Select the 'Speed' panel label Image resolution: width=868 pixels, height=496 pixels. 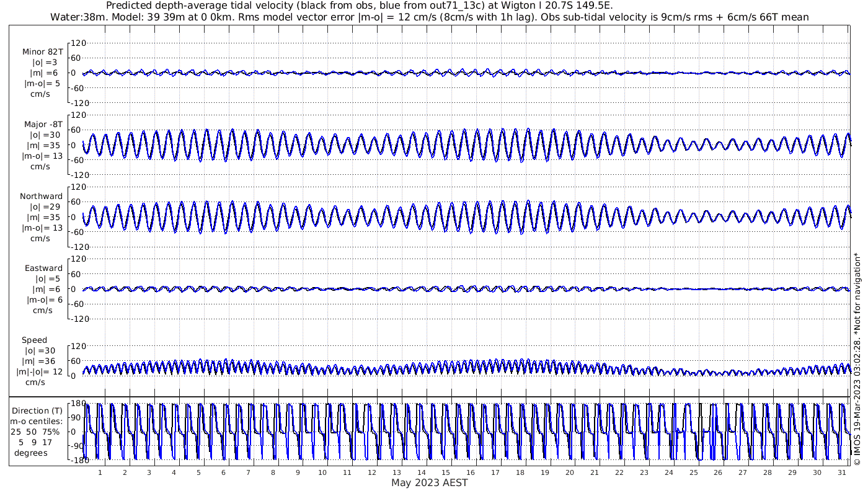34,340
